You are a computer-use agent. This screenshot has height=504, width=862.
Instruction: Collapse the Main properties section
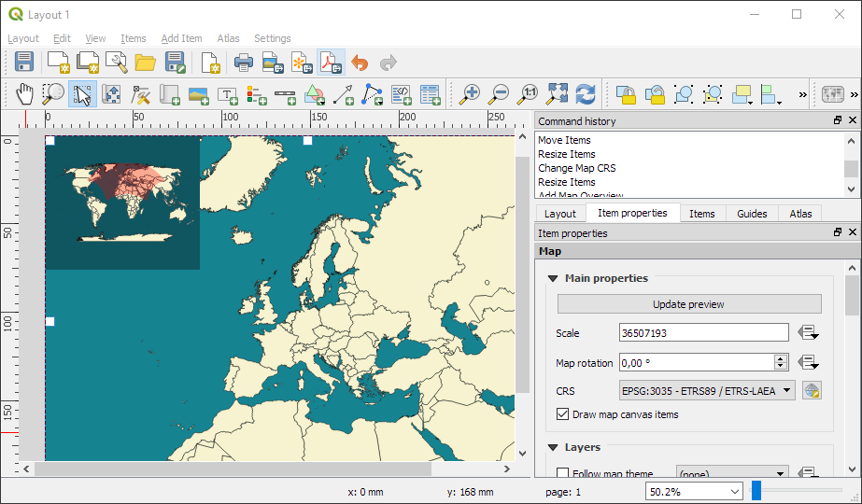tap(553, 278)
